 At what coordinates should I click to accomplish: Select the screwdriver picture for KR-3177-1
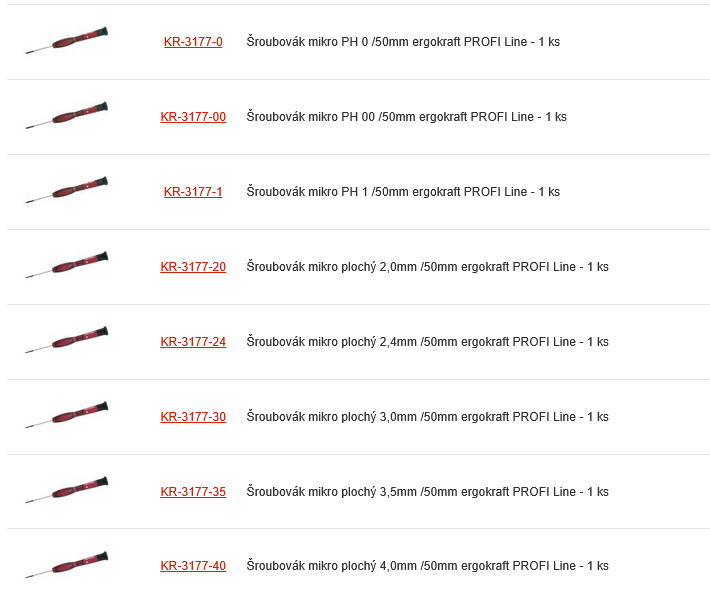[67, 192]
